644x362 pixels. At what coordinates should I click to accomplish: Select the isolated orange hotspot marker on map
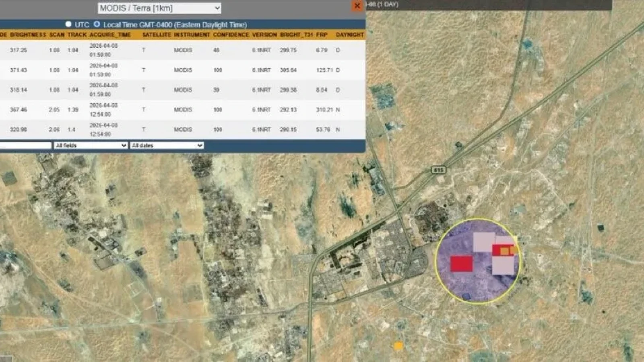(398, 346)
